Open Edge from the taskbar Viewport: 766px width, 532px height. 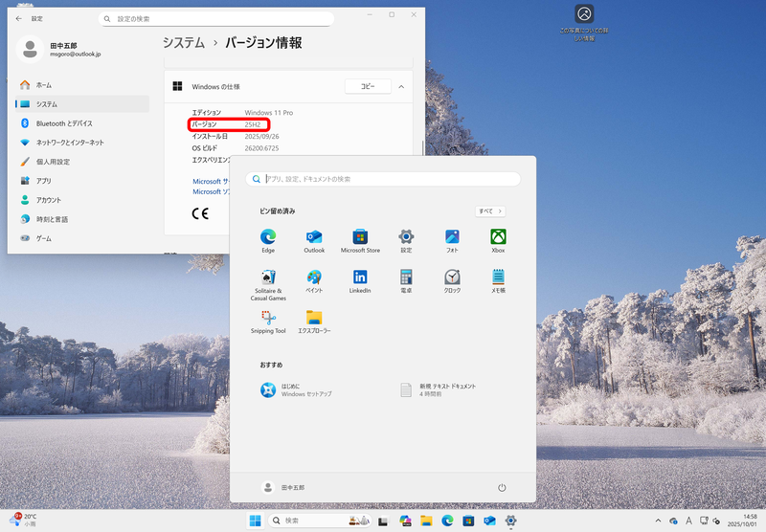pos(447,521)
